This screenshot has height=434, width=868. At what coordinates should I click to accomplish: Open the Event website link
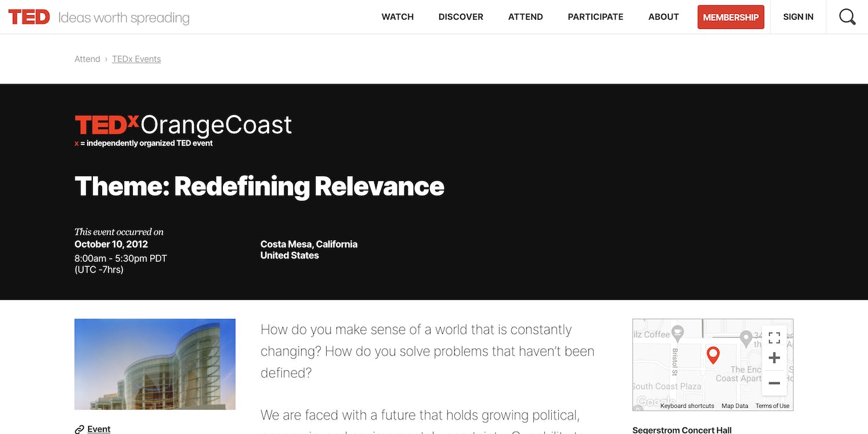pos(99,429)
